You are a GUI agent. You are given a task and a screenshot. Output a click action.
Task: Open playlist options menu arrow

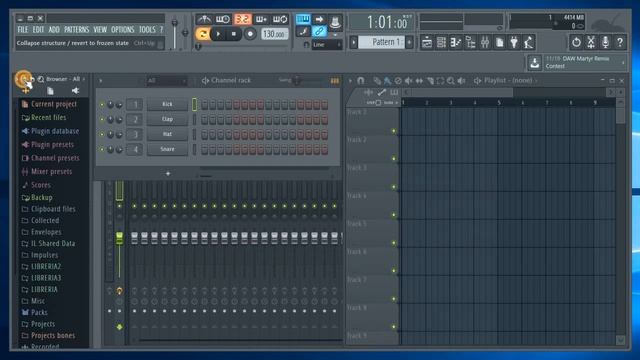tap(350, 81)
